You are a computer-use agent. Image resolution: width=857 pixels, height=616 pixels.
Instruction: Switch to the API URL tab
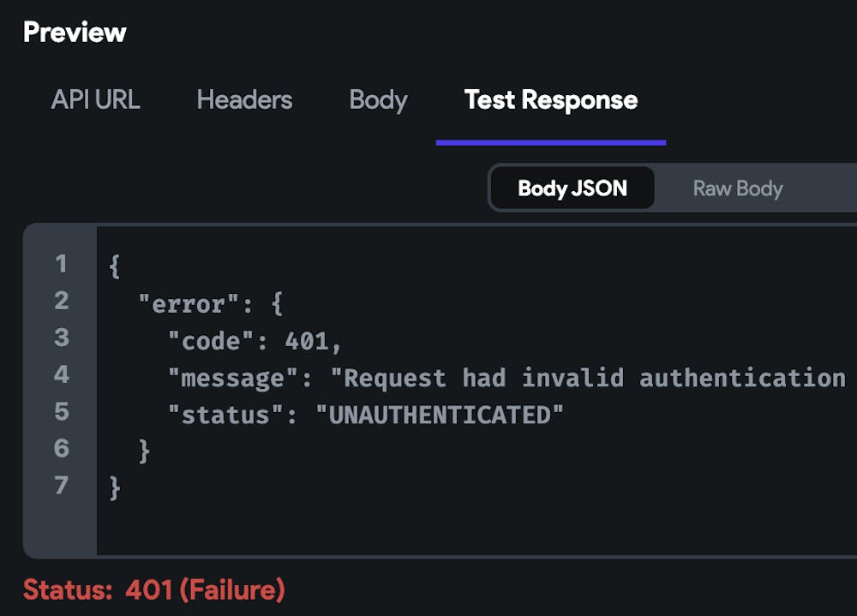click(95, 100)
